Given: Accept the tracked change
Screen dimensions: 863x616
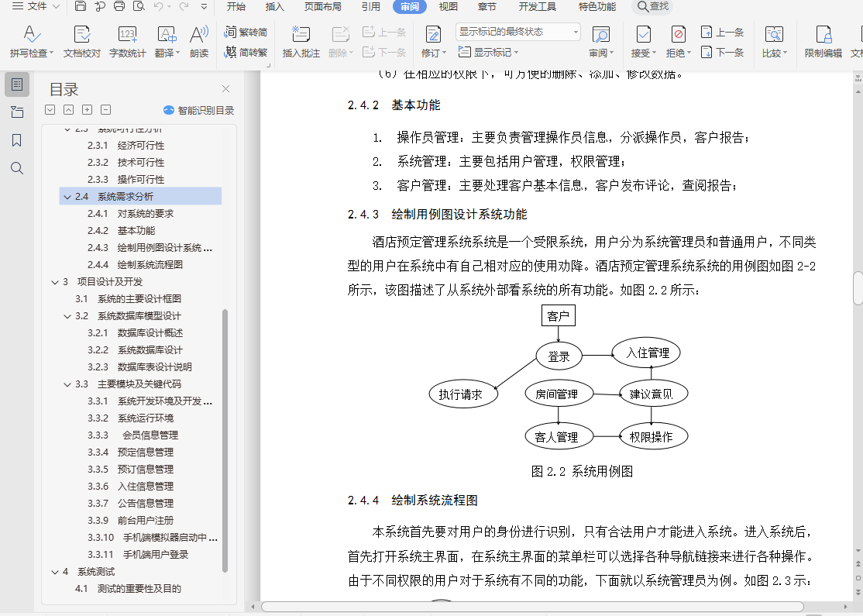Looking at the screenshot, I should click(x=644, y=41).
